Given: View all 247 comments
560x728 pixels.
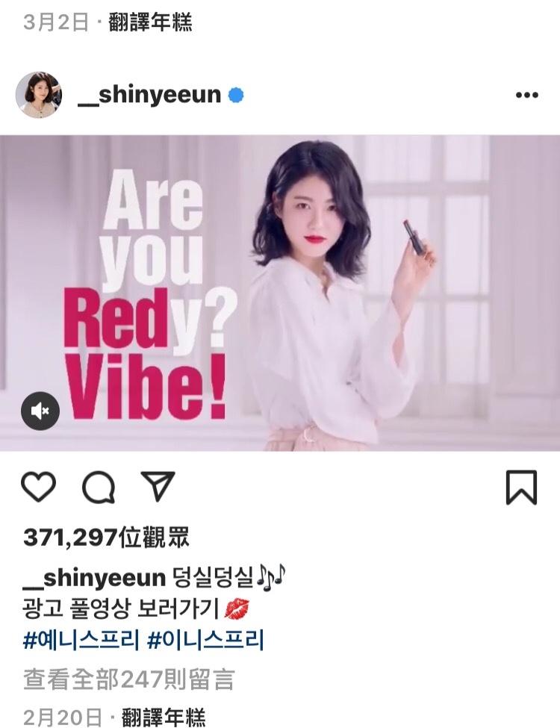Looking at the screenshot, I should pos(128,679).
